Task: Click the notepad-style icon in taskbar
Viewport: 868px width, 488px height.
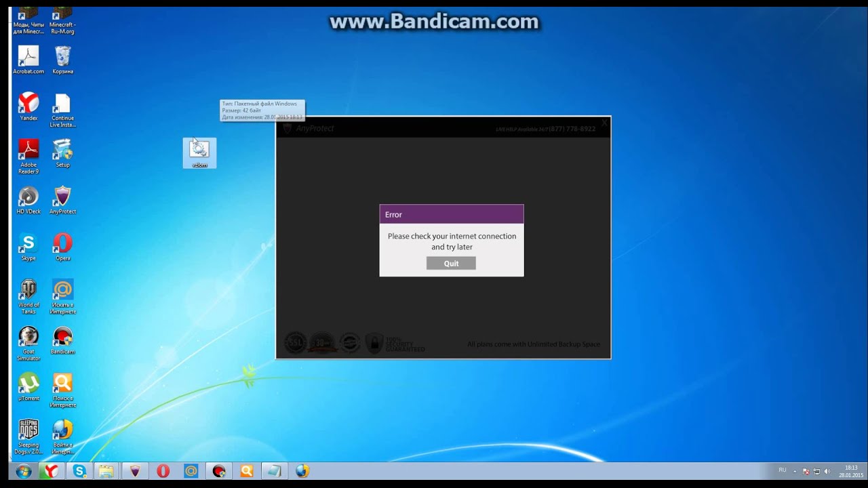Action: pos(274,471)
